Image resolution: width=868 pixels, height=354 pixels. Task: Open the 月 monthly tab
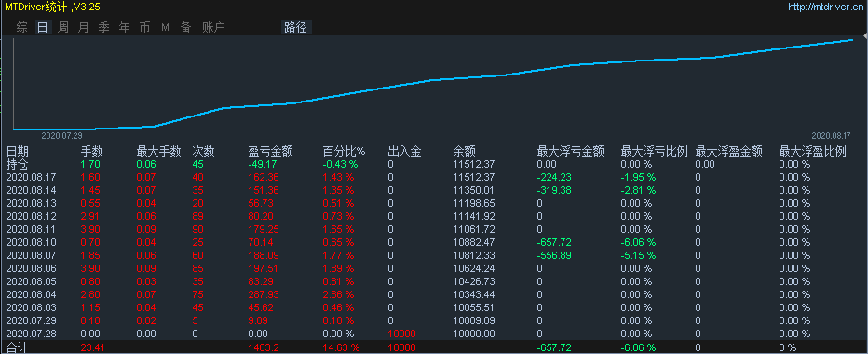[83, 28]
